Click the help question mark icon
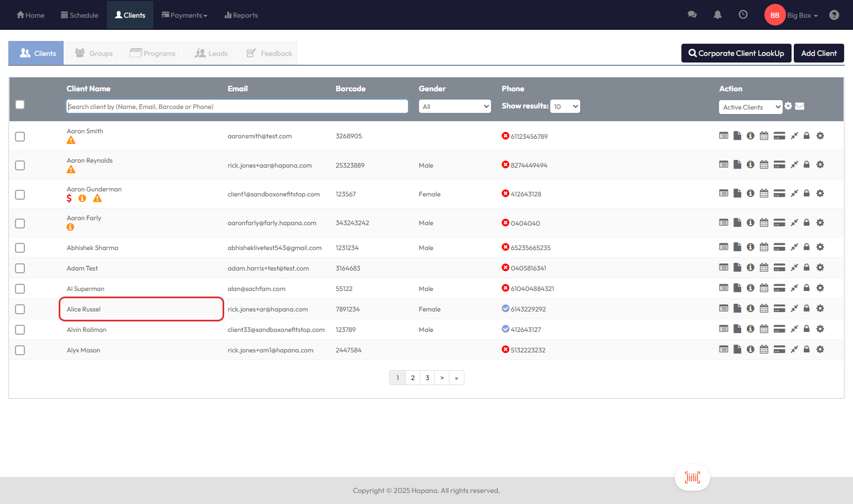 pos(834,15)
